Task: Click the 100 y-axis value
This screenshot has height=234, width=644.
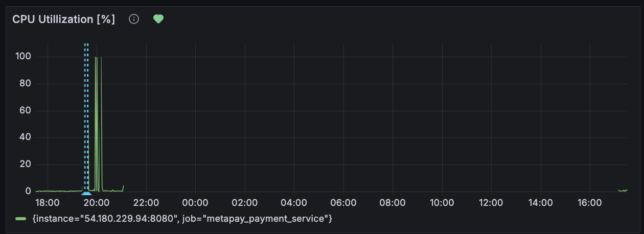Action: tap(24, 56)
